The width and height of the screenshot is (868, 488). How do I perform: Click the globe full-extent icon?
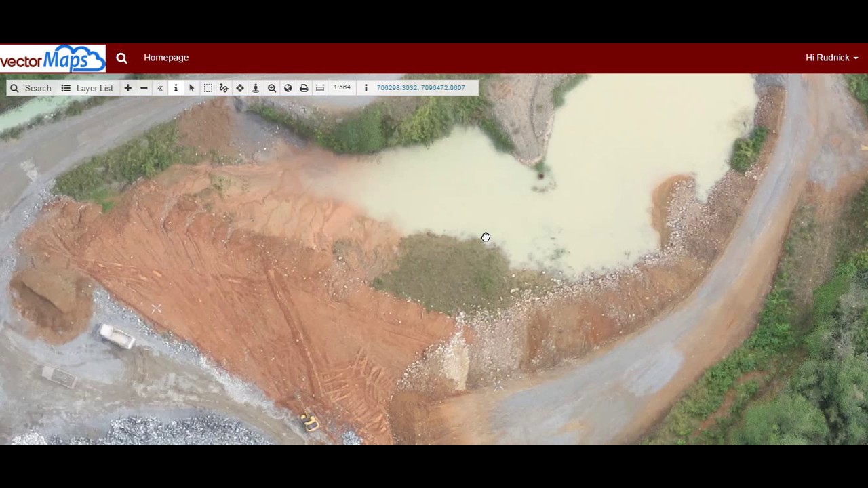pos(288,88)
